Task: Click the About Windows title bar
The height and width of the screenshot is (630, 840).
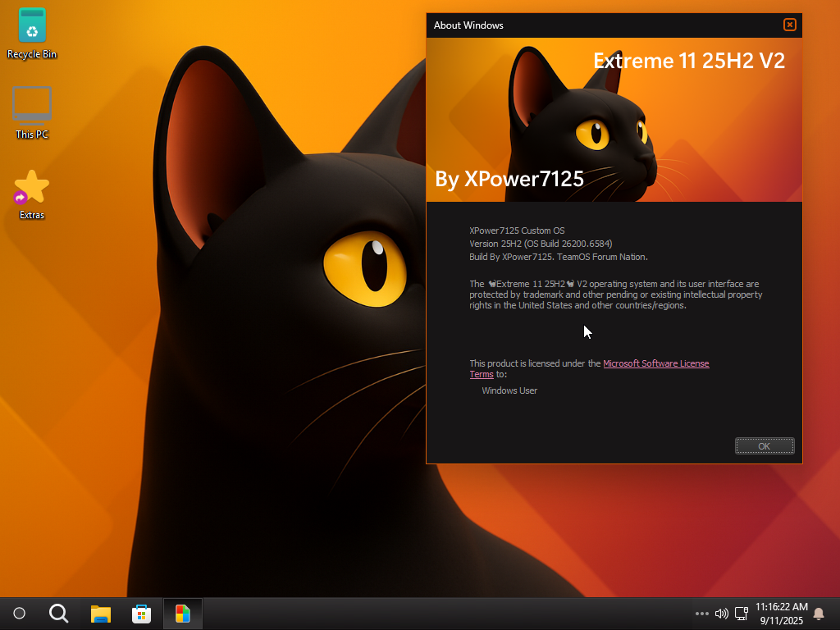Action: (x=604, y=25)
